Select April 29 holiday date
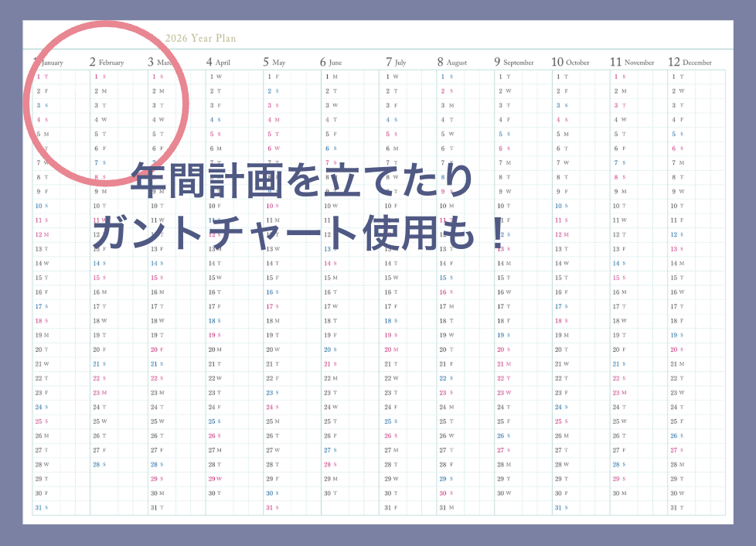Viewport: 756px width, 546px height. pos(215,479)
